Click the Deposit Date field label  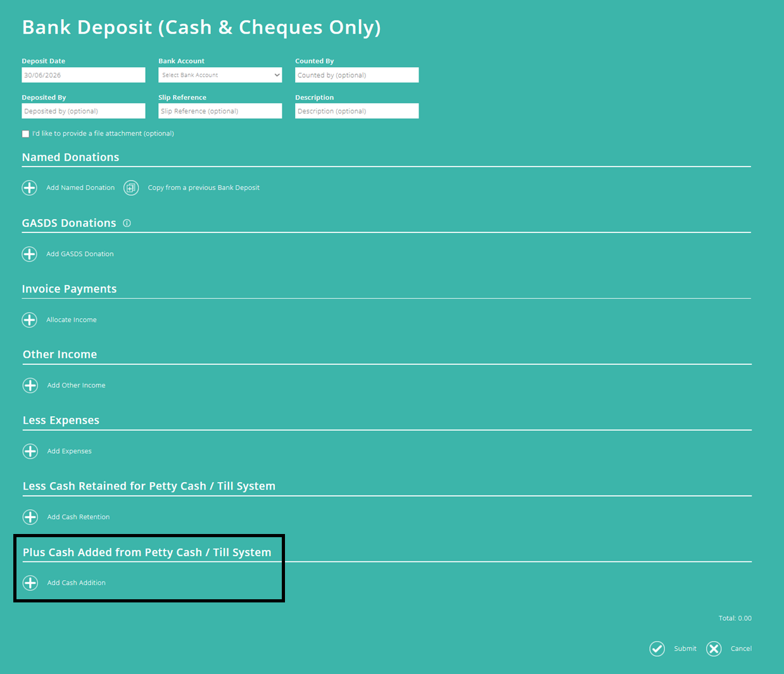[x=44, y=61]
